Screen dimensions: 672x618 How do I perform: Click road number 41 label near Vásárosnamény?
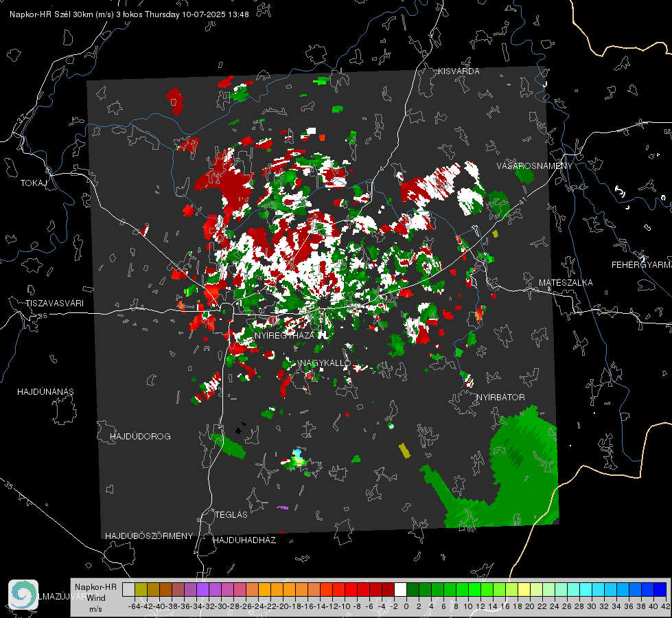click(522, 202)
